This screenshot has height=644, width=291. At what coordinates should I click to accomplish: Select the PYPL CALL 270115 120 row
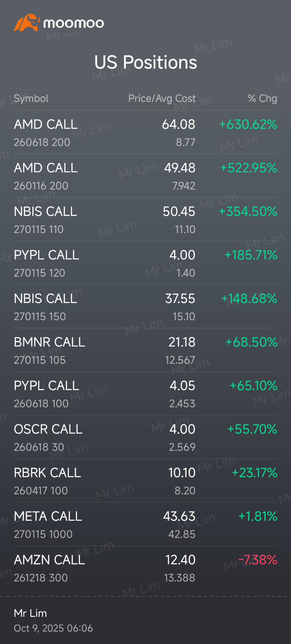47,263
